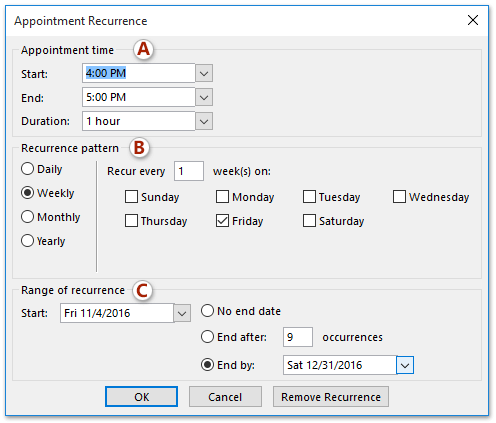Viewport: 496px width, 423px height.
Task: Open the Start time dropdown arrow
Action: (204, 73)
